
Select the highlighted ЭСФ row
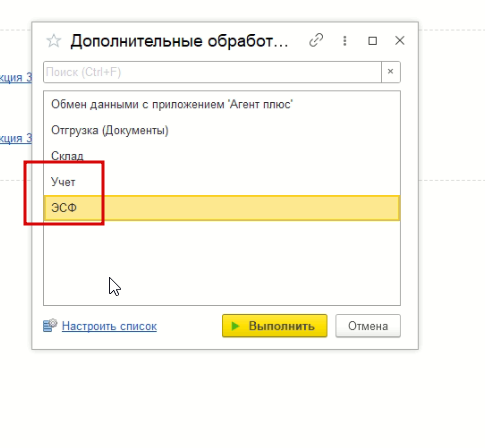coord(222,208)
